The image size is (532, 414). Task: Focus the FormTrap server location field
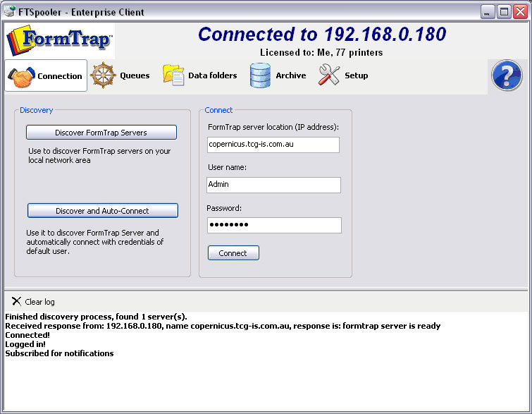(273, 145)
